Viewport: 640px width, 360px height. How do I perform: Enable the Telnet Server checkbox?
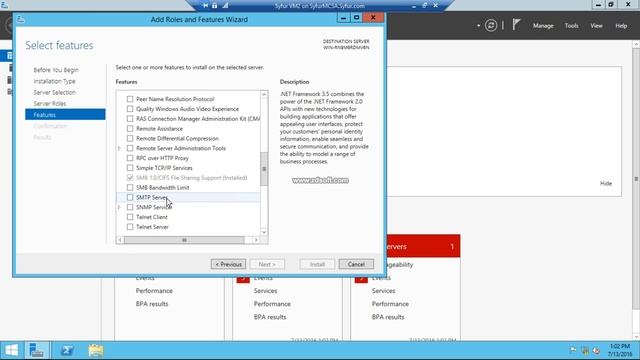[x=130, y=227]
